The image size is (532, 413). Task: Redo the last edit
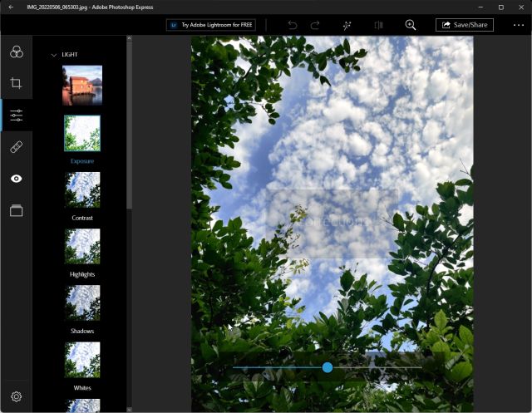[315, 25]
